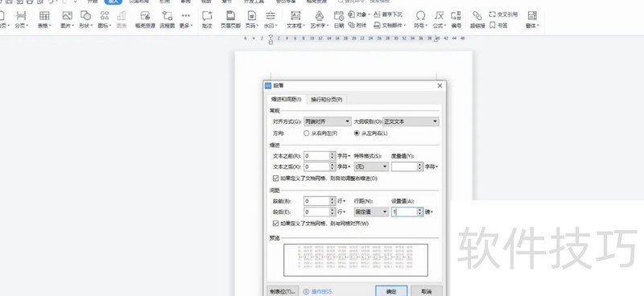Adjust 段前 value with its stepper
Screen dimensions: 644x296
(x=332, y=201)
